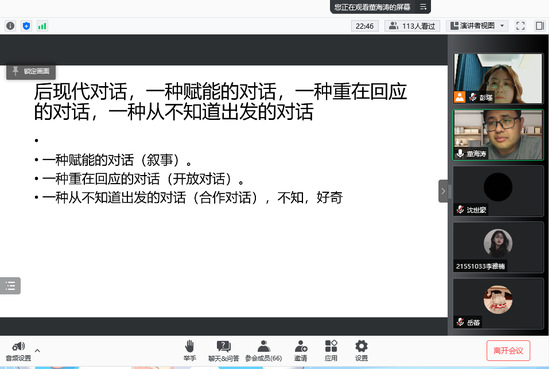Open the participants list (66)
The height and width of the screenshot is (369, 549).
[264, 350]
